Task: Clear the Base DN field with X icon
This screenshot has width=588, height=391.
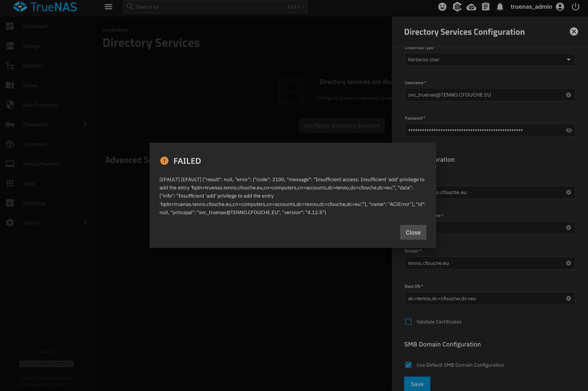Action: click(x=568, y=298)
